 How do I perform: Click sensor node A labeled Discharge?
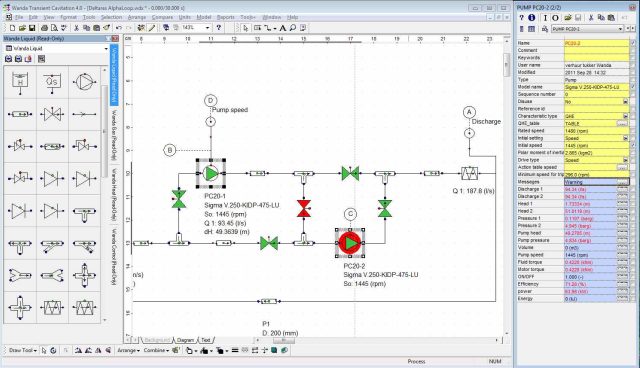click(469, 112)
